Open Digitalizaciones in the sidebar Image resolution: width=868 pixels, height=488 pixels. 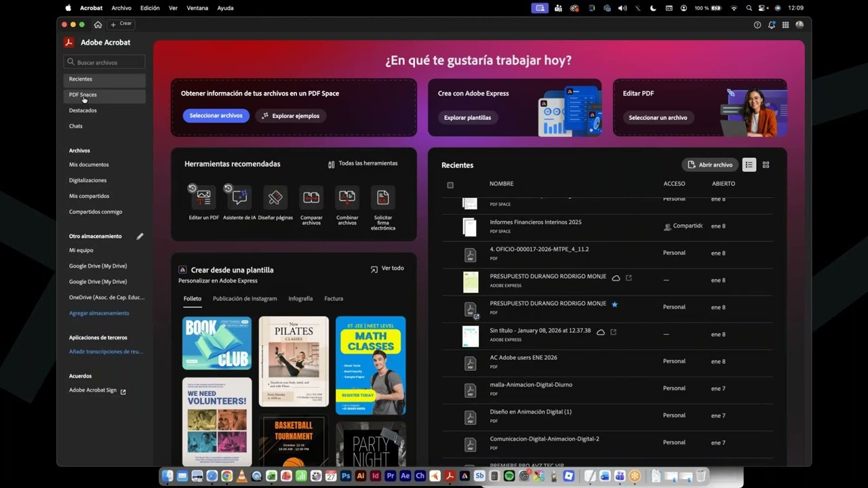tap(87, 180)
